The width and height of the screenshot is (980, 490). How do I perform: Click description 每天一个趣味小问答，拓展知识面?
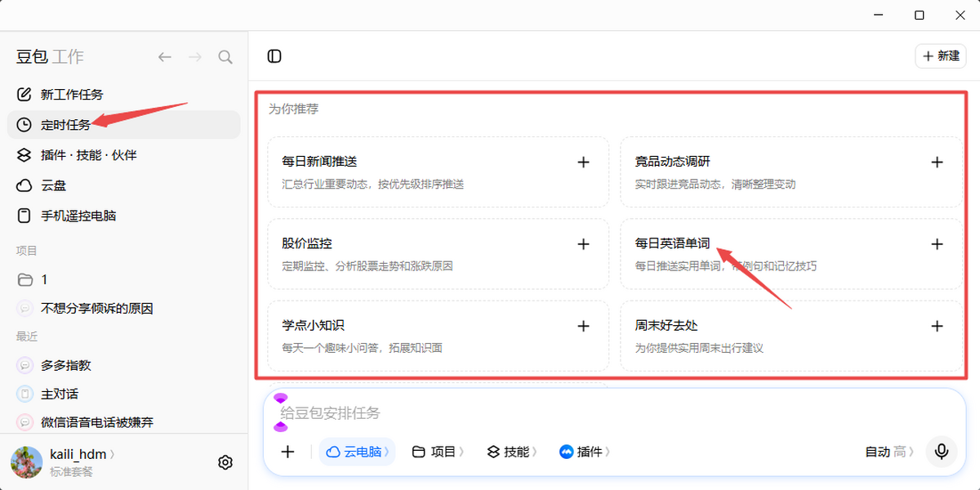coord(362,348)
